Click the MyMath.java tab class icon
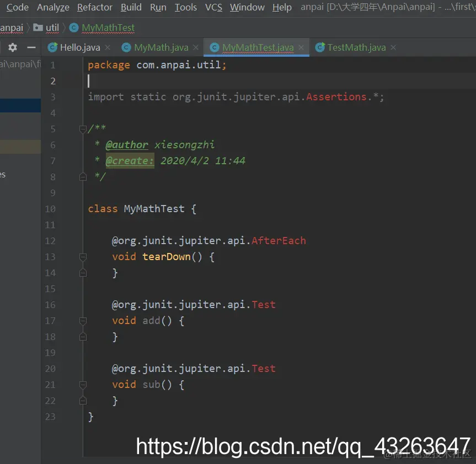Image resolution: width=476 pixels, height=464 pixels. point(126,47)
